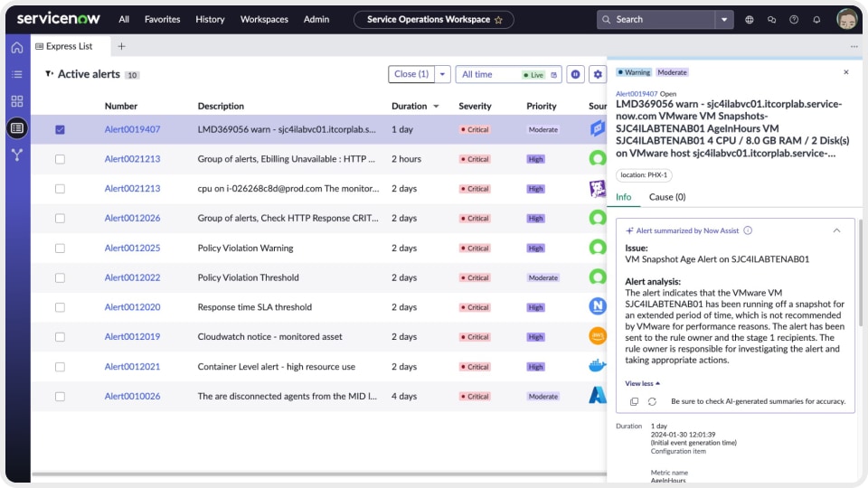Open the Workspaces menu
The image size is (868, 488).
pyautogui.click(x=264, y=19)
